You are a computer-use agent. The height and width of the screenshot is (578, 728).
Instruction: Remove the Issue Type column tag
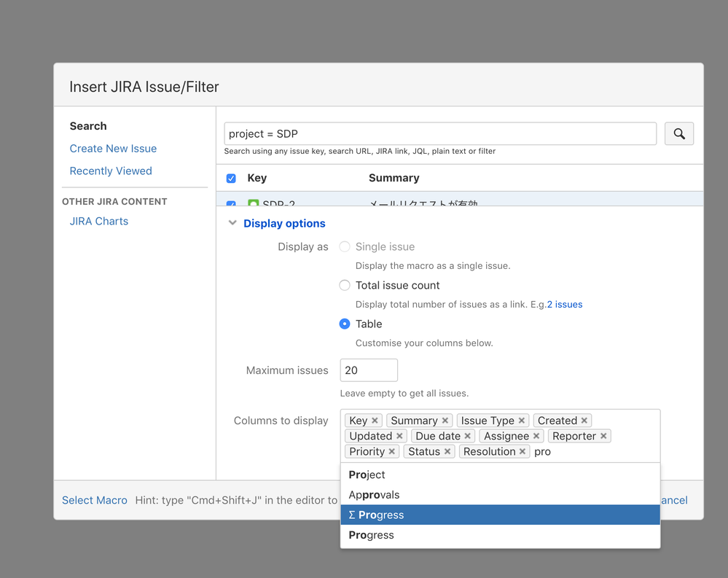click(521, 421)
